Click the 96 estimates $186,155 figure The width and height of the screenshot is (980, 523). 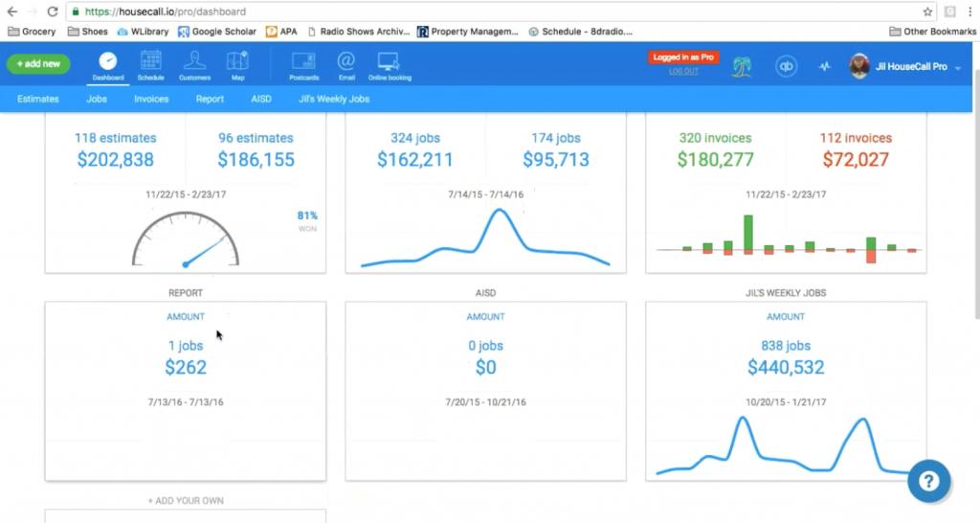pos(256,150)
